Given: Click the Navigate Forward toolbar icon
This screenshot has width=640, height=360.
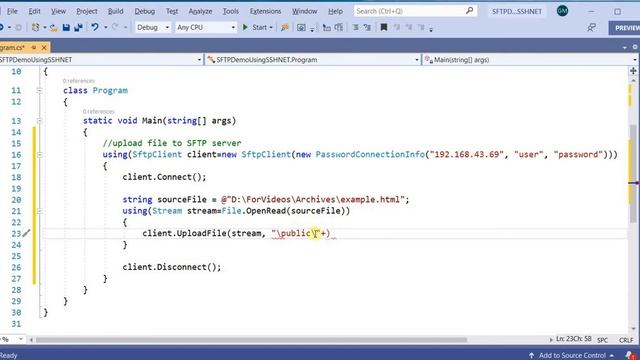Looking at the screenshot, I should (x=18, y=27).
